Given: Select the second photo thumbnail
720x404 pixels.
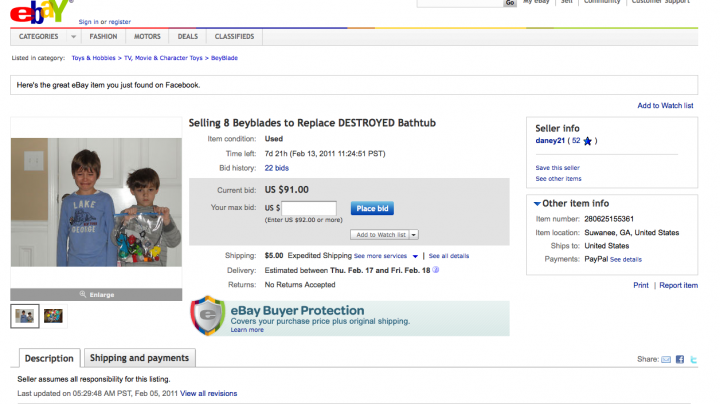Looking at the screenshot, I should coord(53,316).
